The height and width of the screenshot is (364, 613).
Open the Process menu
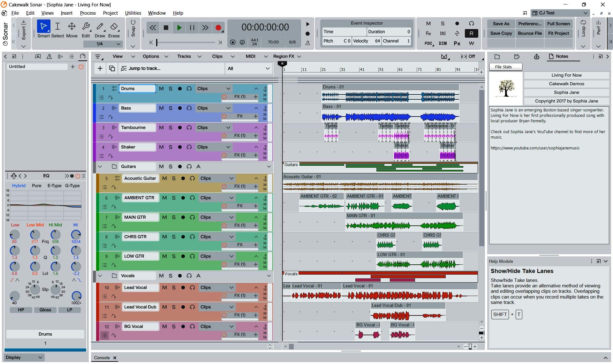coord(88,13)
